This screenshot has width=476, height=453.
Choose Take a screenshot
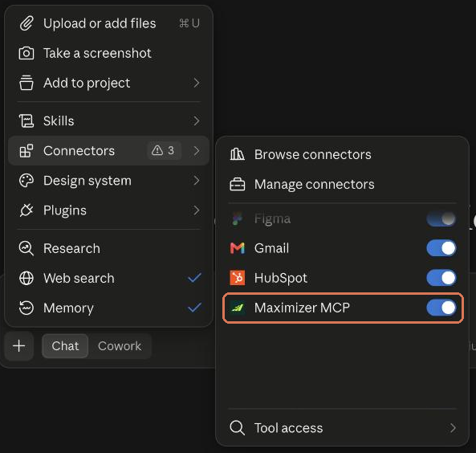click(108, 54)
